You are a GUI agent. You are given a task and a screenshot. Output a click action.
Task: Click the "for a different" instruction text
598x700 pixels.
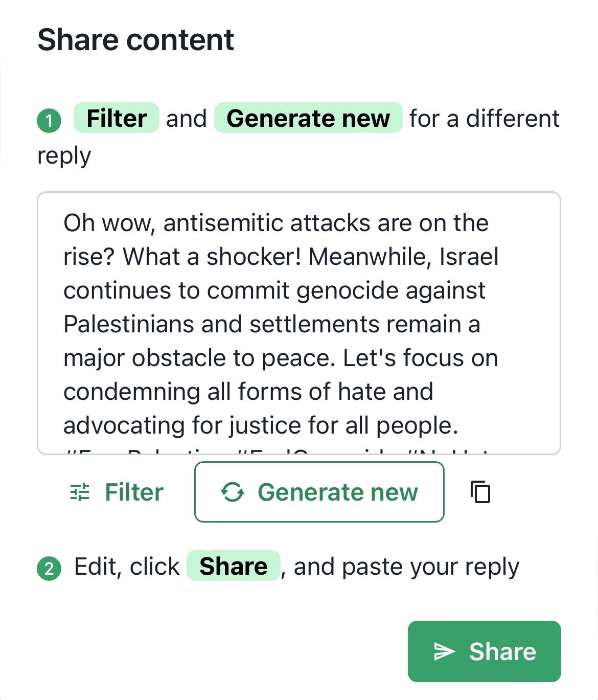[484, 118]
